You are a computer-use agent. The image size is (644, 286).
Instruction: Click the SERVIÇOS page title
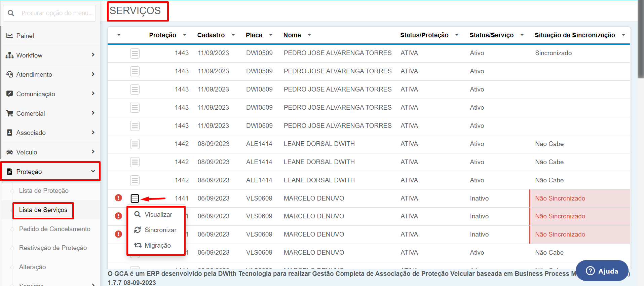[135, 11]
